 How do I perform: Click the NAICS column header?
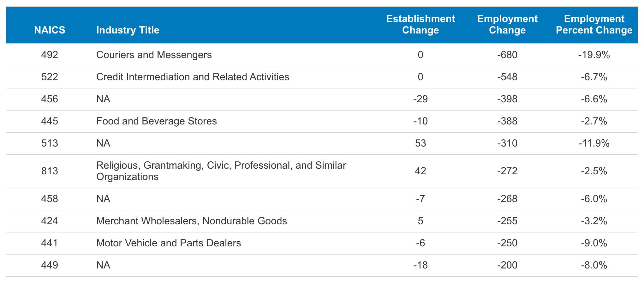click(50, 30)
